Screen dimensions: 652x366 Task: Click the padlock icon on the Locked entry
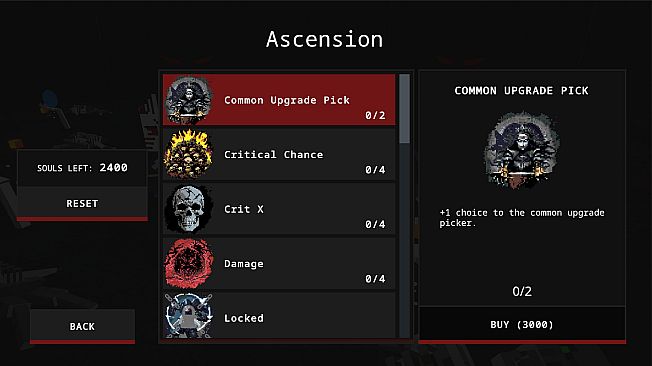pyautogui.click(x=188, y=316)
